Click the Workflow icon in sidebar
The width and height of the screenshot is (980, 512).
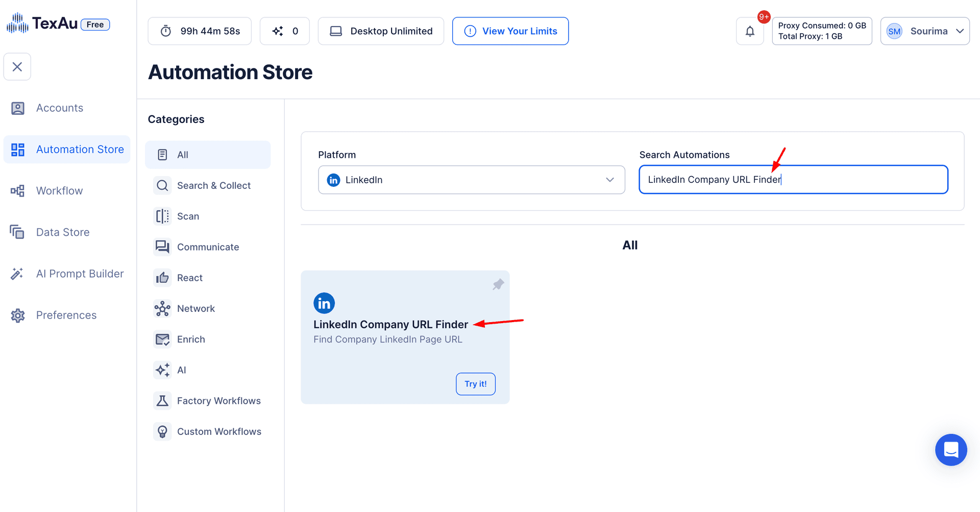(x=18, y=190)
